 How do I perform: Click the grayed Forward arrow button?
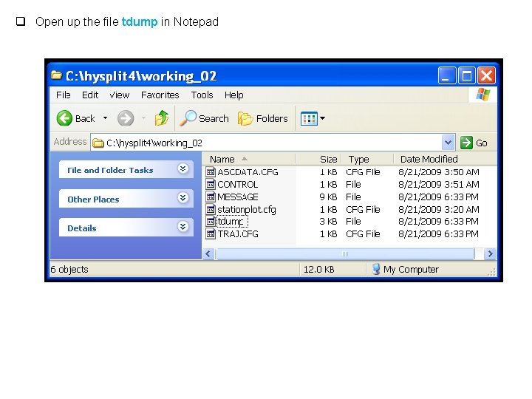click(x=125, y=118)
